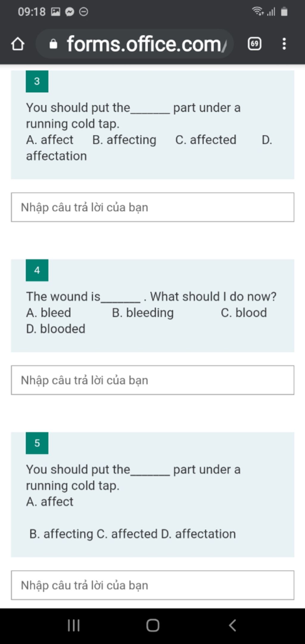The image size is (305, 644).
Task: Click the answer field for question 5
Action: click(x=152, y=585)
